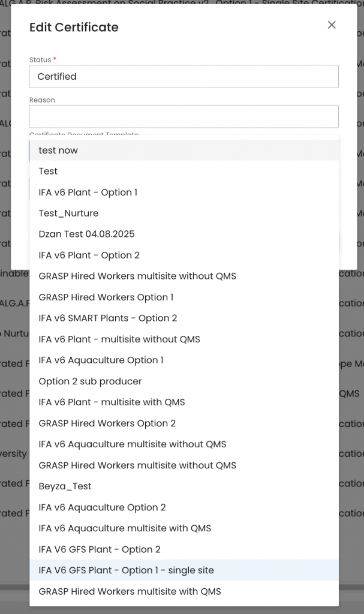Choose the 'Test' template option
Viewport: 364px width, 614px height.
tap(48, 171)
